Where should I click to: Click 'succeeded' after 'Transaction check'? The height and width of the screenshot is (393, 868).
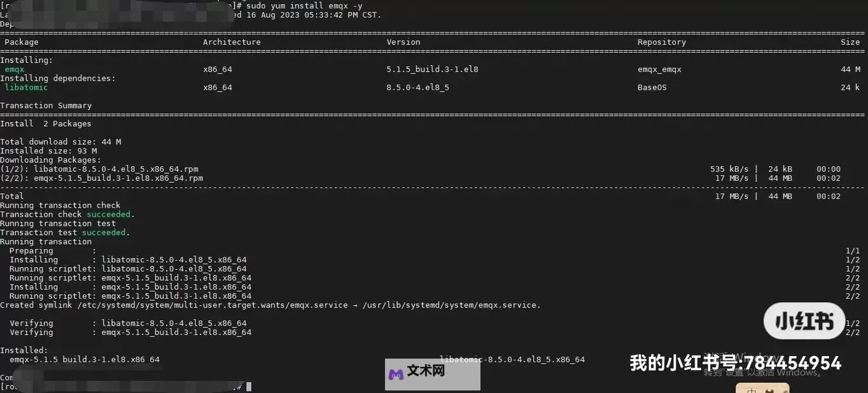[109, 215]
